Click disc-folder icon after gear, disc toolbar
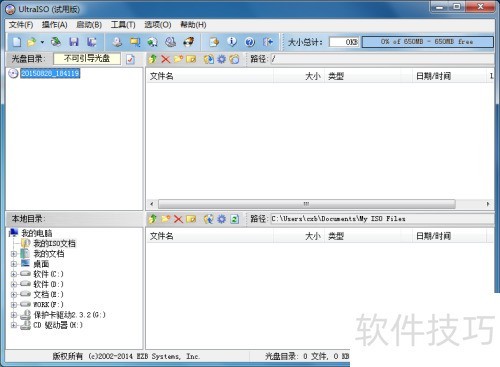 (x=234, y=59)
